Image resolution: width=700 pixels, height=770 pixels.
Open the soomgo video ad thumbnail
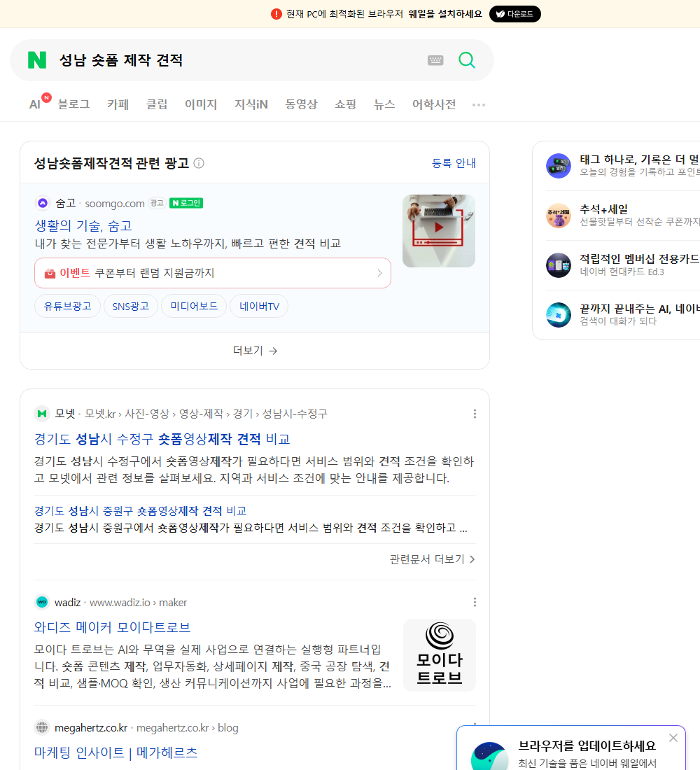[439, 231]
